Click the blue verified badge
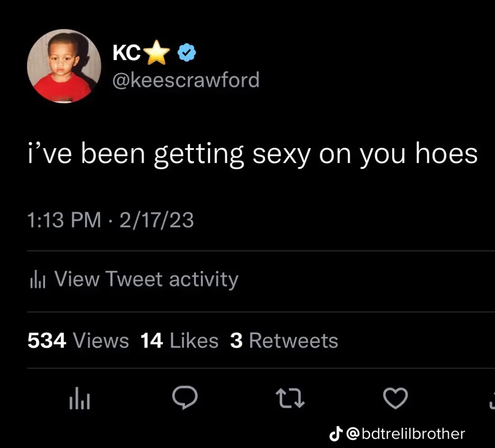495x448 pixels. 186,54
